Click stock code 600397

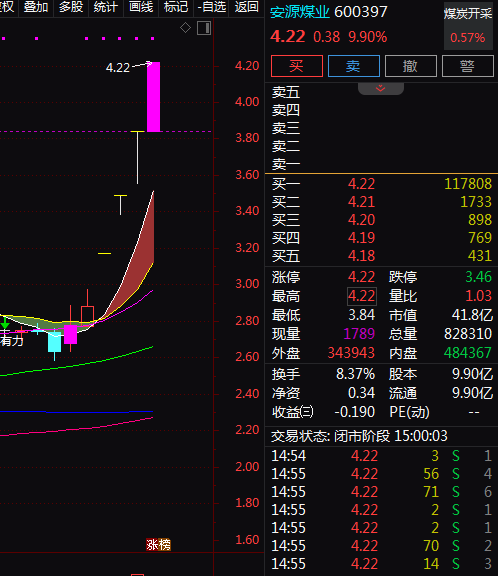(x=361, y=12)
